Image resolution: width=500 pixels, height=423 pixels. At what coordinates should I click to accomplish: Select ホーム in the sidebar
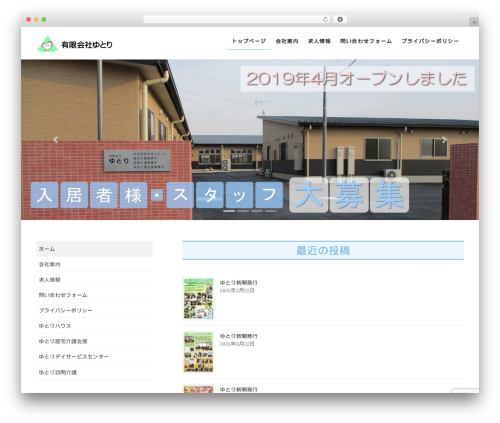click(x=94, y=249)
